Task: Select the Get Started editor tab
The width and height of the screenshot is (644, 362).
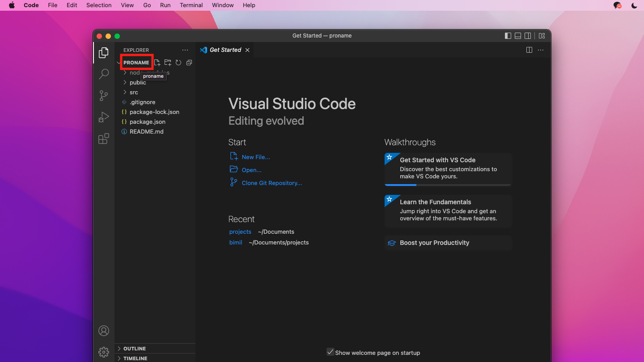Action: 225,50
